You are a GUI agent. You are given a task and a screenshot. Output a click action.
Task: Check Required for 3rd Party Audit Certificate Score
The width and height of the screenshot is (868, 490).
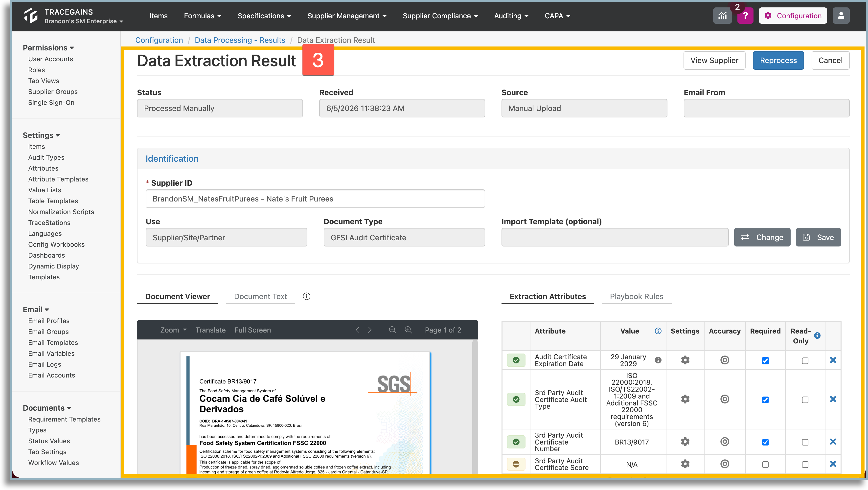coord(765,464)
